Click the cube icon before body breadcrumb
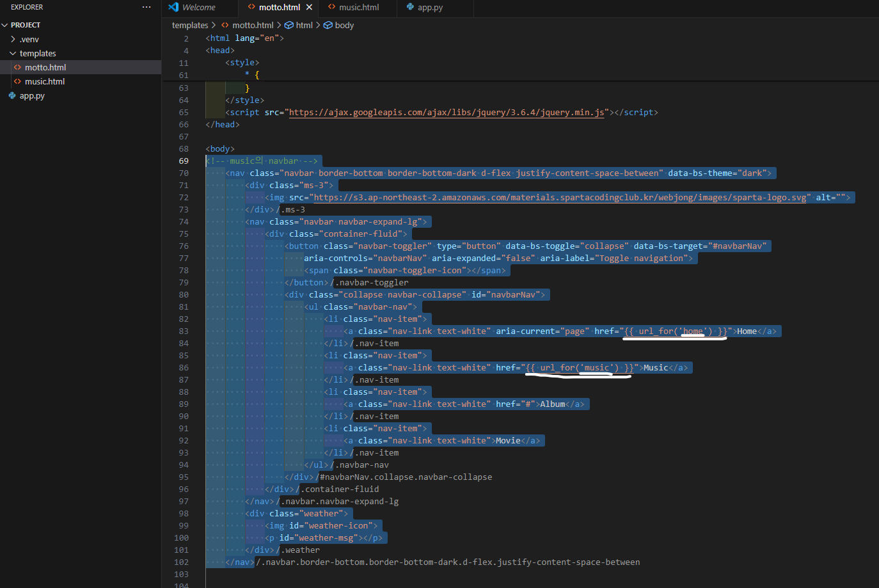 tap(328, 26)
